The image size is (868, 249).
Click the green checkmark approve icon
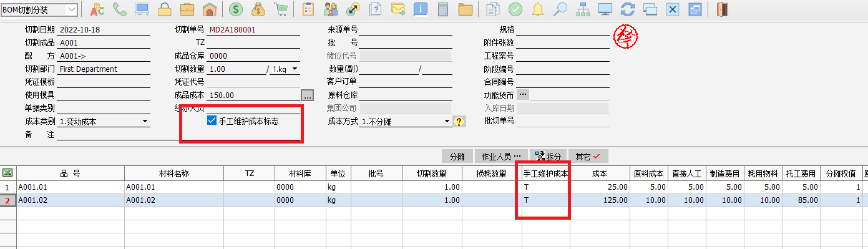point(515,9)
